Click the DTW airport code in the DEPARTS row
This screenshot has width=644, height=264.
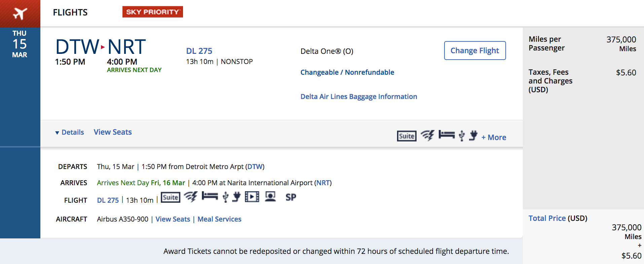(255, 167)
